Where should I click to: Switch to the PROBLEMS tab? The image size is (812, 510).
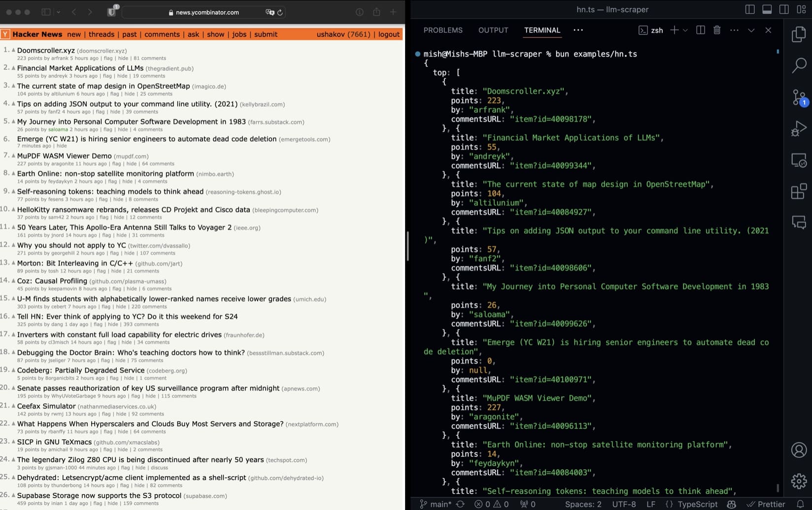(x=442, y=30)
